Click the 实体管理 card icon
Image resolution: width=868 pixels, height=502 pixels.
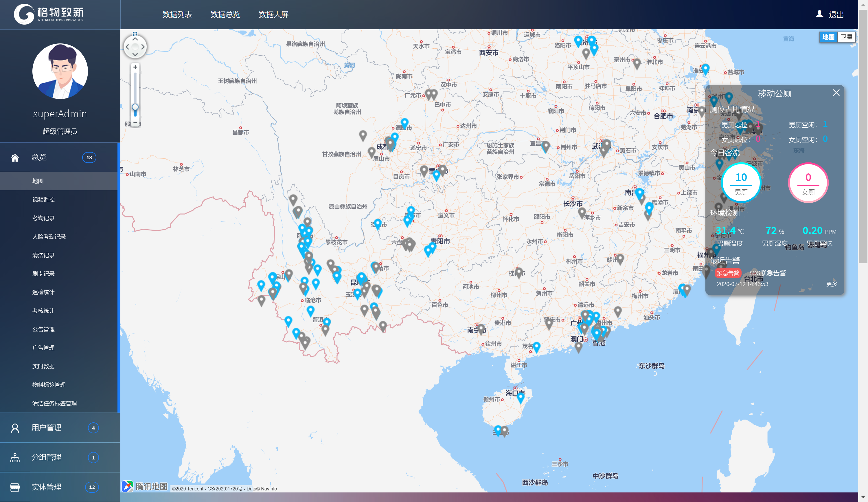(15, 487)
